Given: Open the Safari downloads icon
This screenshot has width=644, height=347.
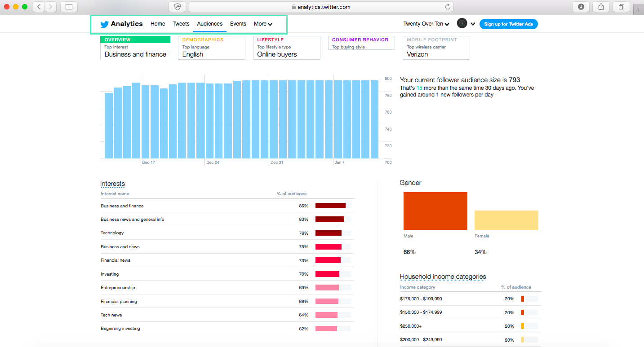Looking at the screenshot, I should (581, 7).
